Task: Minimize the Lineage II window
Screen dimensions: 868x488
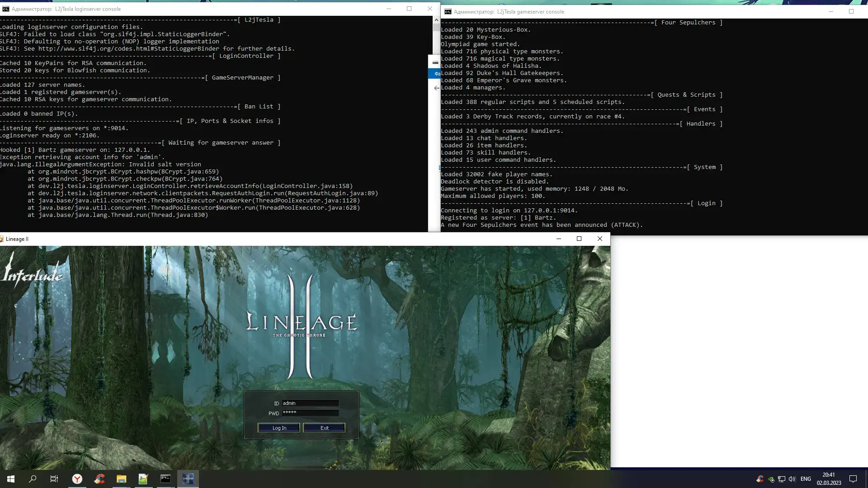Action: 559,239
